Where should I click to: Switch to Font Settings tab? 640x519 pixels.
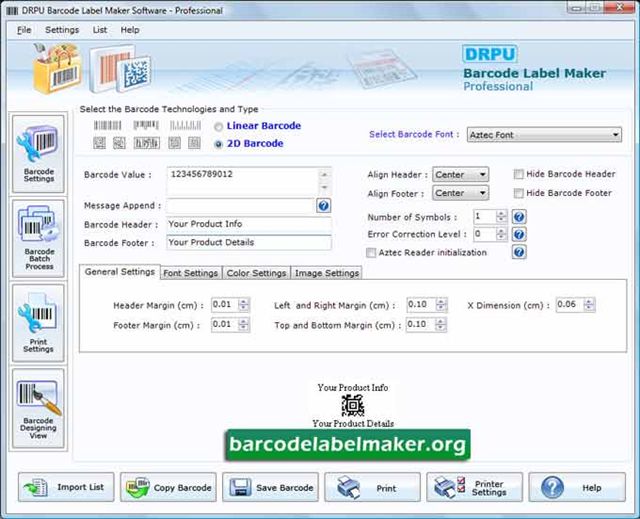tap(191, 273)
